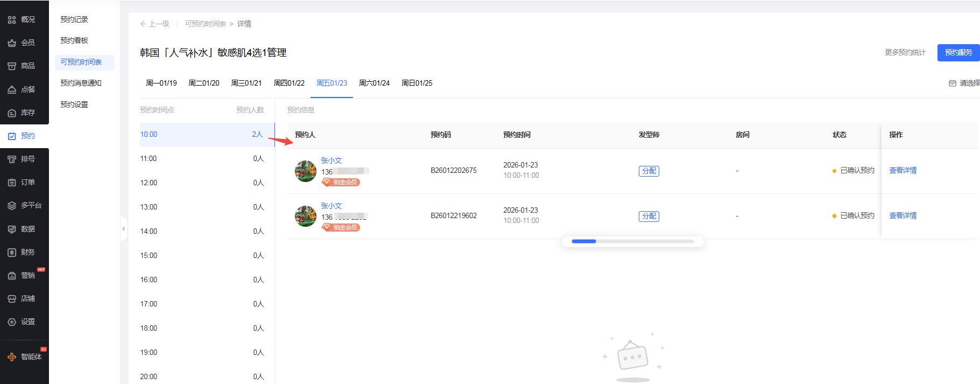Click booking code B26012219602

(454, 215)
